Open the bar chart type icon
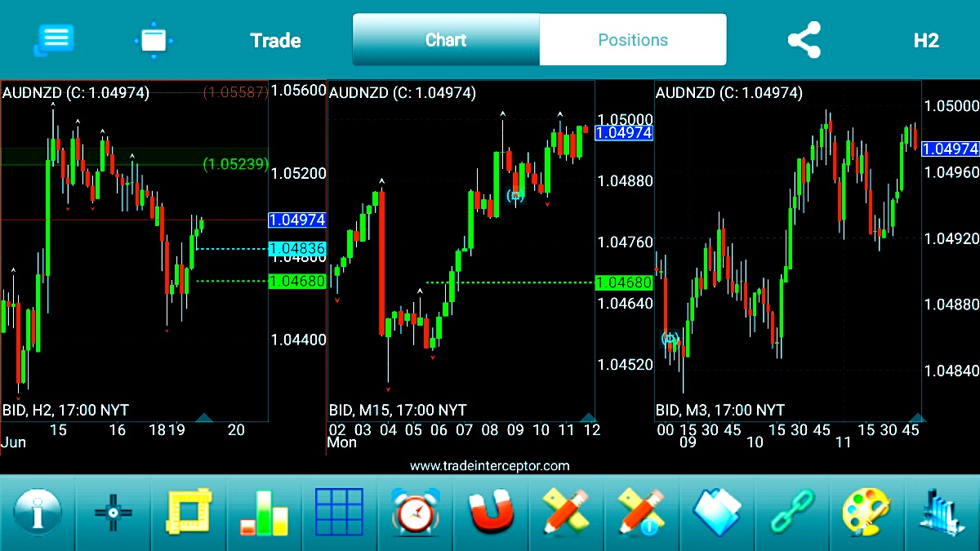 pyautogui.click(x=265, y=513)
